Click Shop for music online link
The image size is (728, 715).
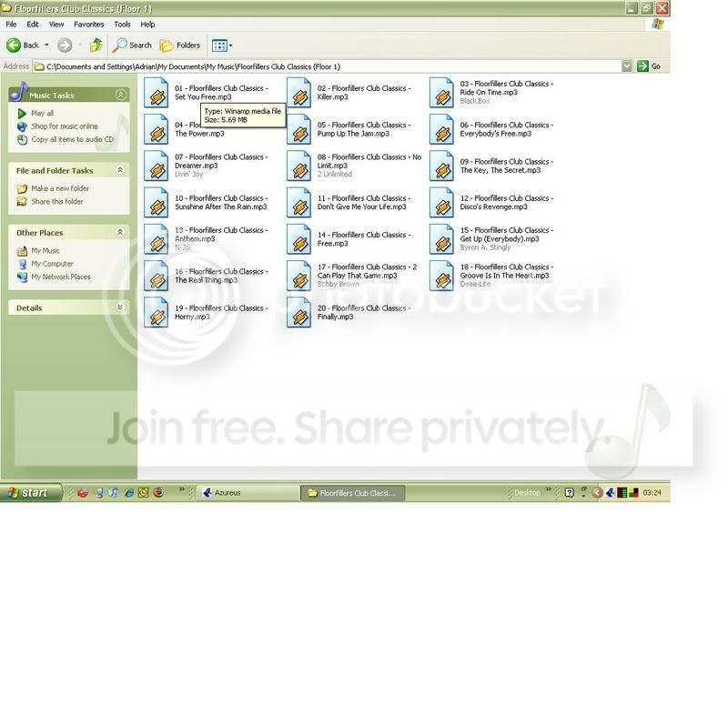[x=64, y=126]
